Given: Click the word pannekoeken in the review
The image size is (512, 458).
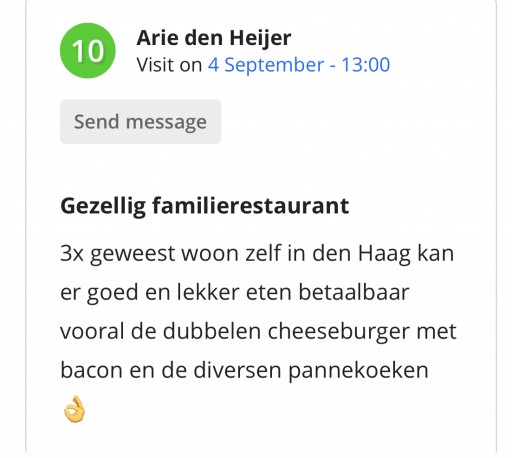Looking at the screenshot, I should click(x=358, y=371).
